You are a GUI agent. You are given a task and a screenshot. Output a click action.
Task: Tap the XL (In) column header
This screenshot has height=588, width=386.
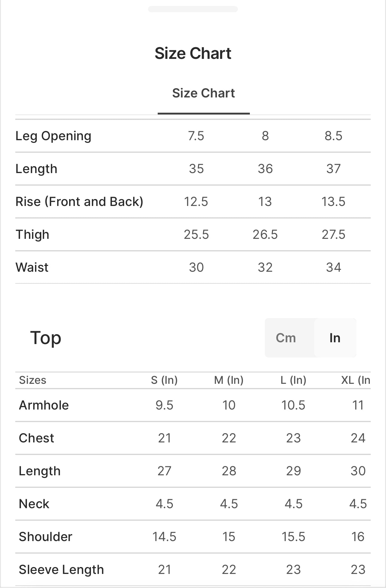pyautogui.click(x=355, y=380)
